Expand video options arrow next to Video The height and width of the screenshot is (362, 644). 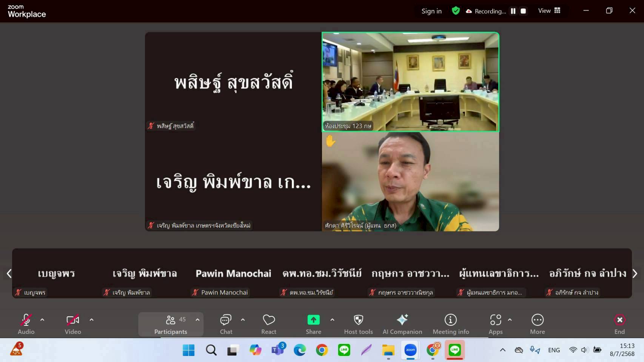pyautogui.click(x=91, y=320)
